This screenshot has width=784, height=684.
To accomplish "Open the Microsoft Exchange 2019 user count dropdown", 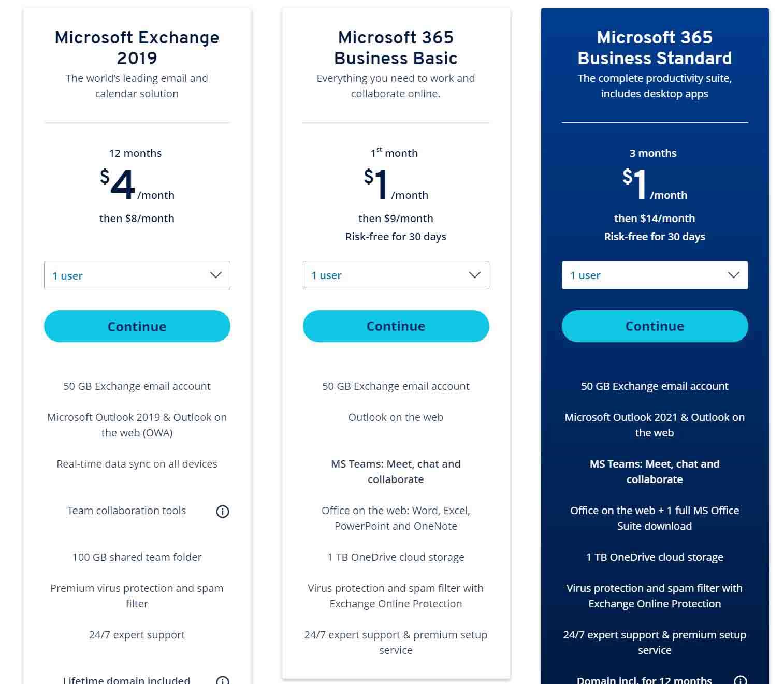I will click(x=137, y=275).
